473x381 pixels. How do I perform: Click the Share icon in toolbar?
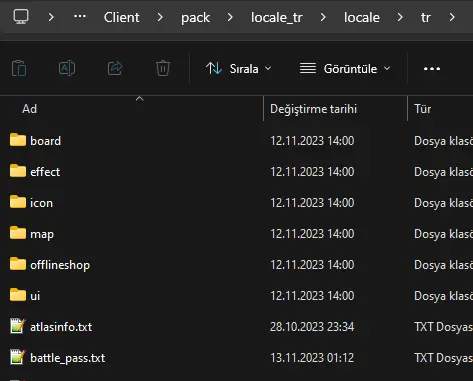click(x=115, y=68)
